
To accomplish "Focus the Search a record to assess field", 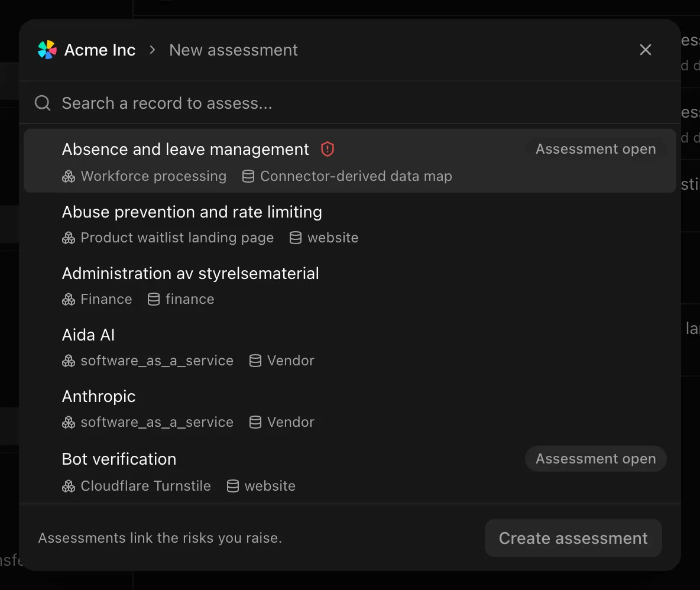I will pos(350,103).
